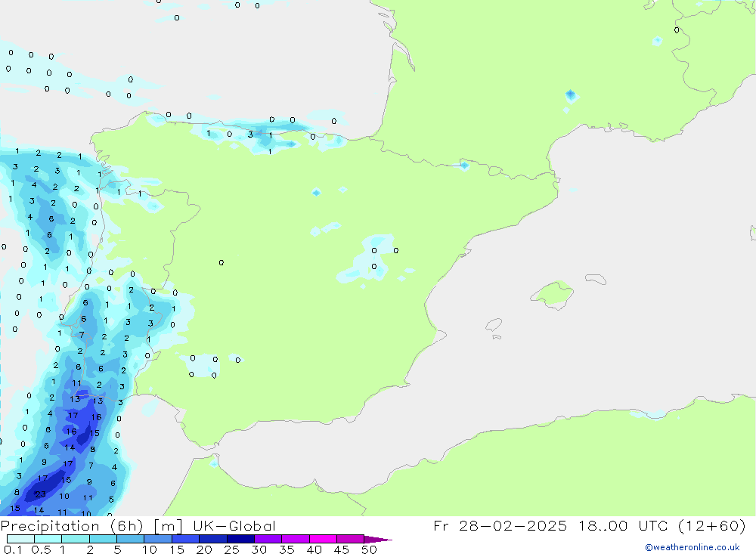Click the 'Precipitation (6h)' title text
Viewport: 756px width, 554px height.
(73, 526)
